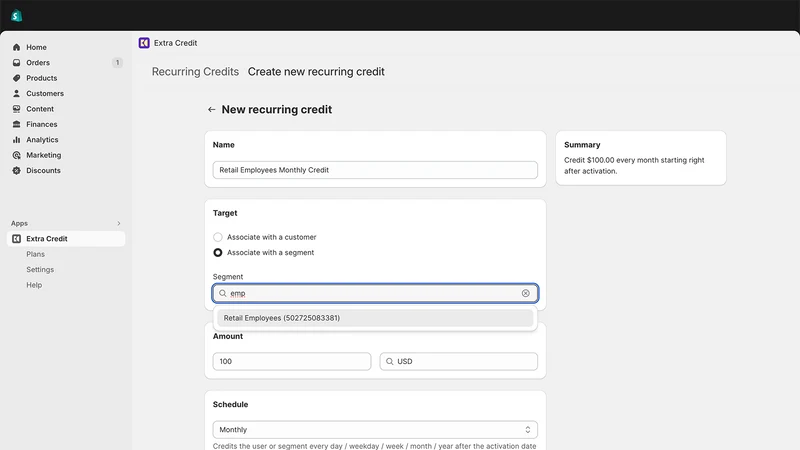Open Settings under Extra Credit

coord(40,269)
